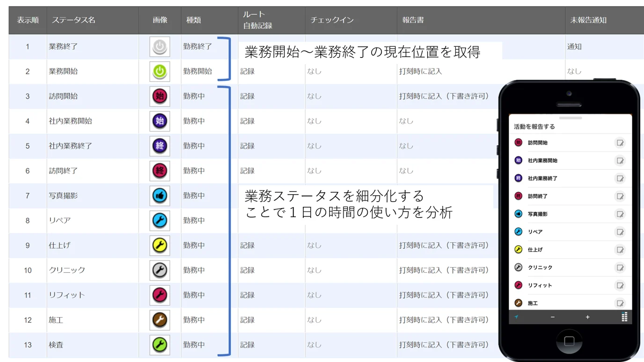Image resolution: width=644 pixels, height=362 pixels.
Task: Open the edit note icon for 社内業務開始 on phone
Action: 620,160
